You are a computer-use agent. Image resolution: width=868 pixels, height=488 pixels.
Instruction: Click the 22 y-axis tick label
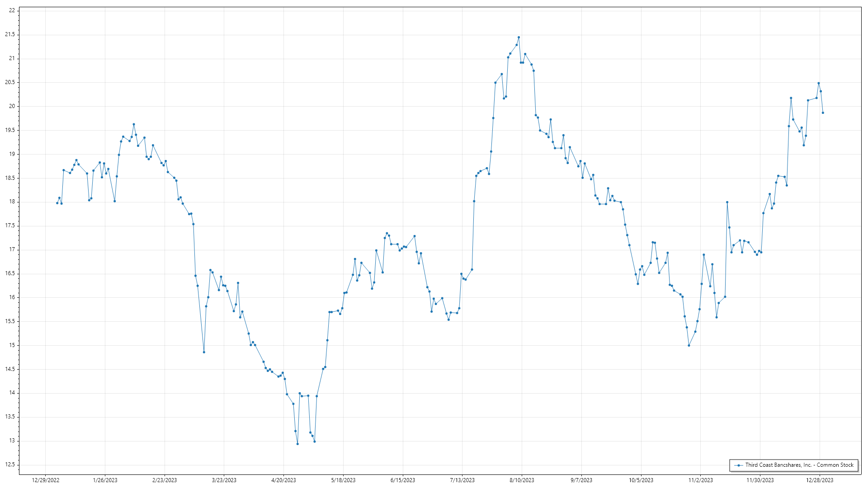tap(12, 10)
